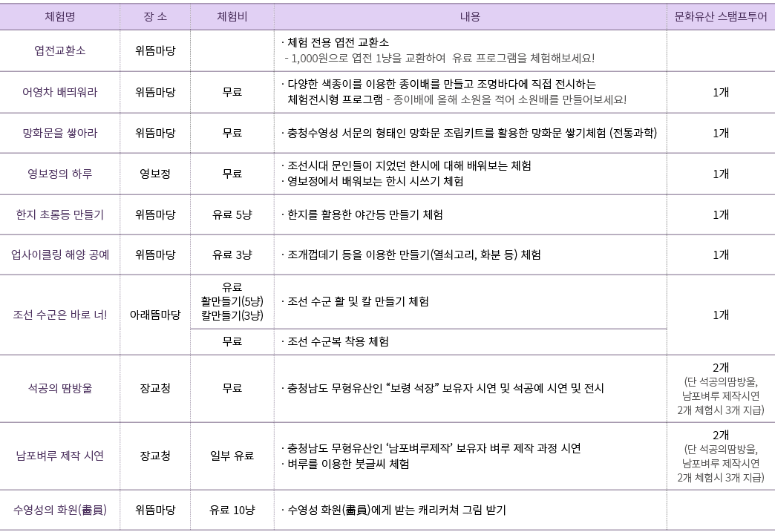Click the '체험명' column header
Screen dimensions: 775x532
click(x=60, y=17)
